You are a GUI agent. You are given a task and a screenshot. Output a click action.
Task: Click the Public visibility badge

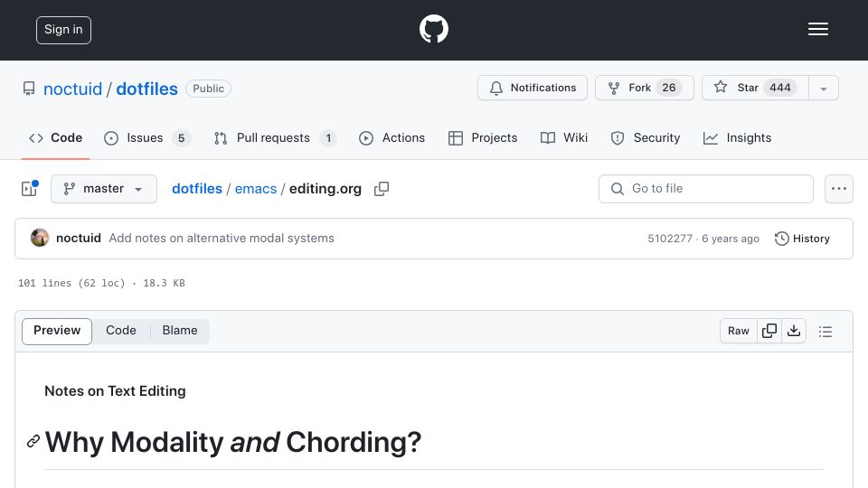coord(208,89)
